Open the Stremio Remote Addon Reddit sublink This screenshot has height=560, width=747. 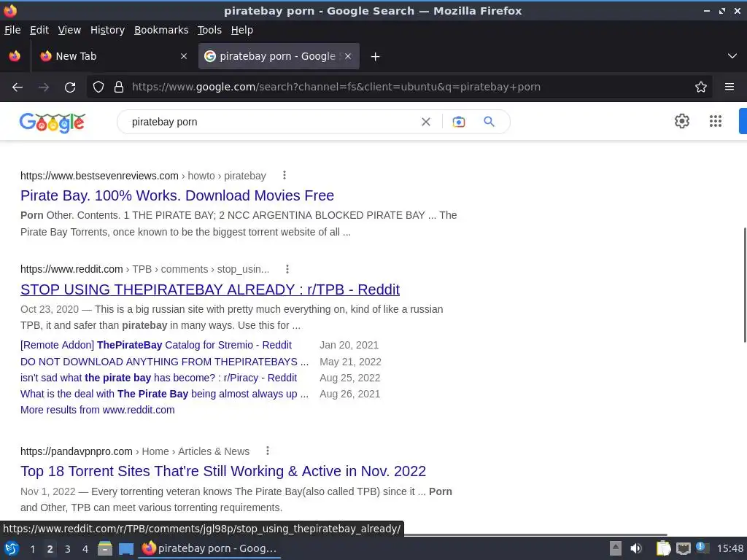coord(156,345)
